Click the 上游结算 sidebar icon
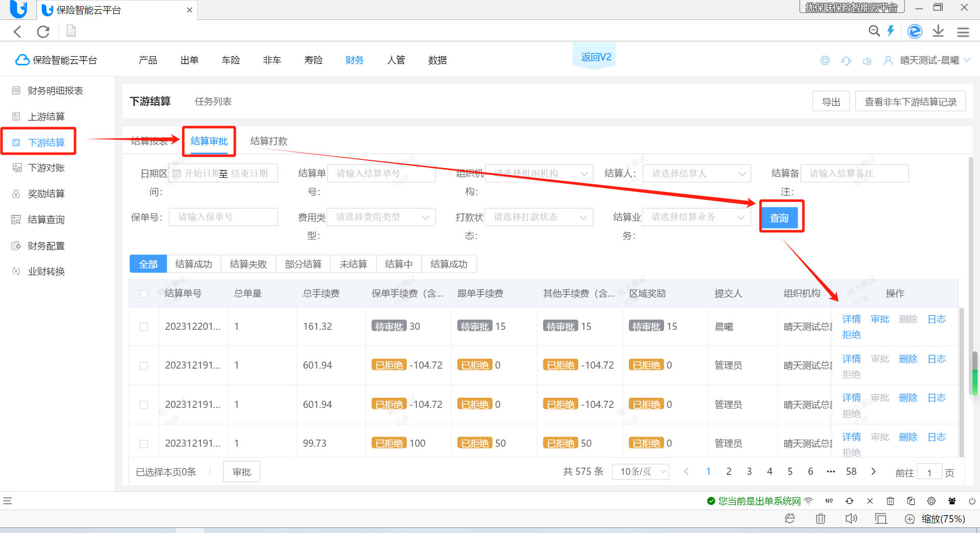The image size is (980, 533). point(16,116)
